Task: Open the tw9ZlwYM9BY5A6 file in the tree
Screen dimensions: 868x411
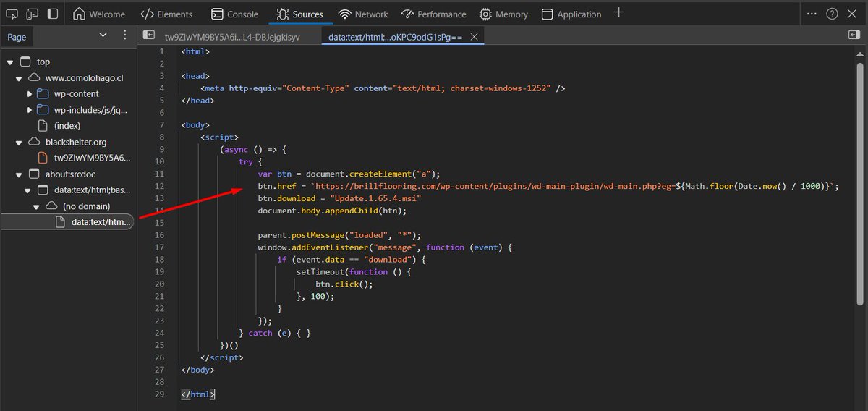Action: (x=91, y=158)
